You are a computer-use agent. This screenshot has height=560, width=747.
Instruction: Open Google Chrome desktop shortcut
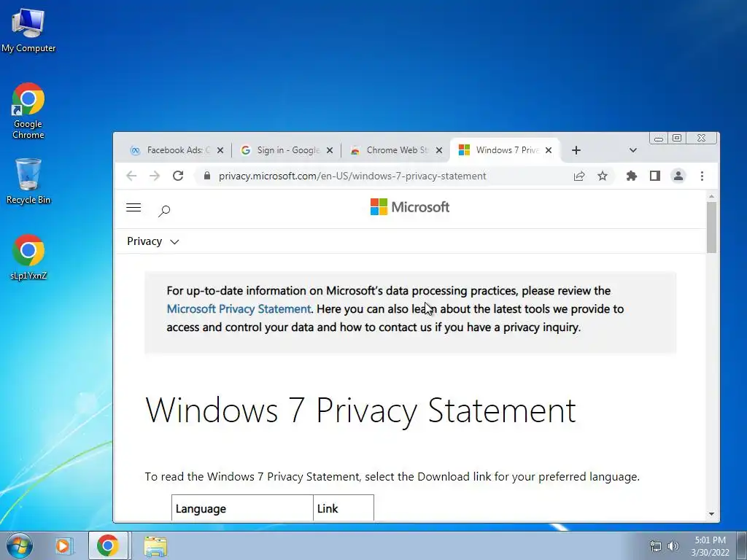28,111
